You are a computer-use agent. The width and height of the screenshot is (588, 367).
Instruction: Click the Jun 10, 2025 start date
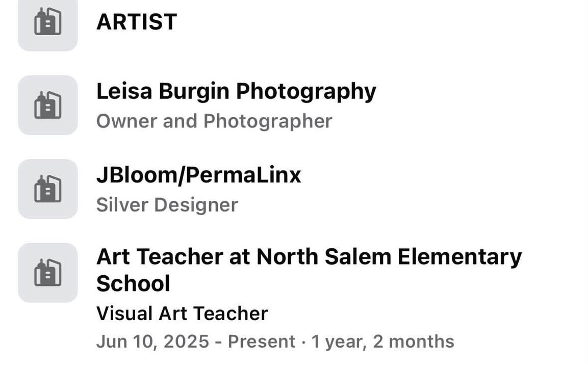(152, 342)
